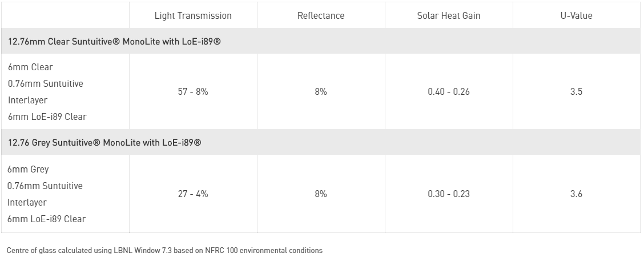Click the Solar Heat Gain column header
This screenshot has width=644, height=261.
point(449,15)
